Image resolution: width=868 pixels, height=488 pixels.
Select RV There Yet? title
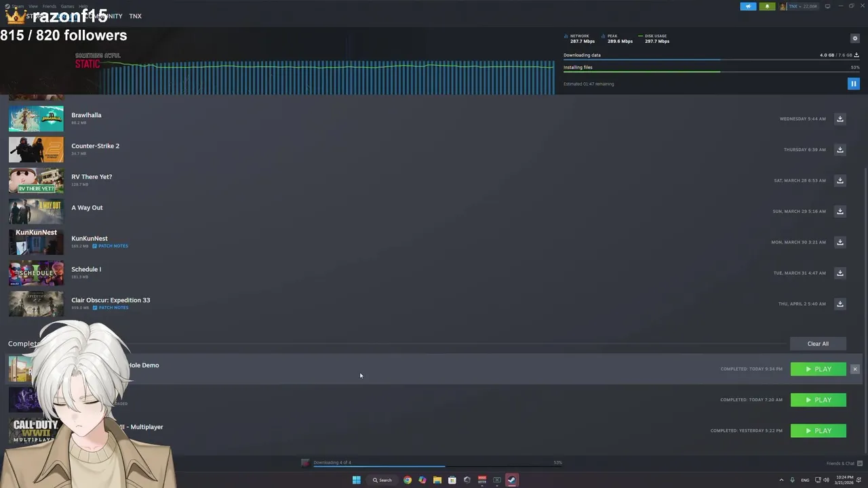(x=92, y=177)
